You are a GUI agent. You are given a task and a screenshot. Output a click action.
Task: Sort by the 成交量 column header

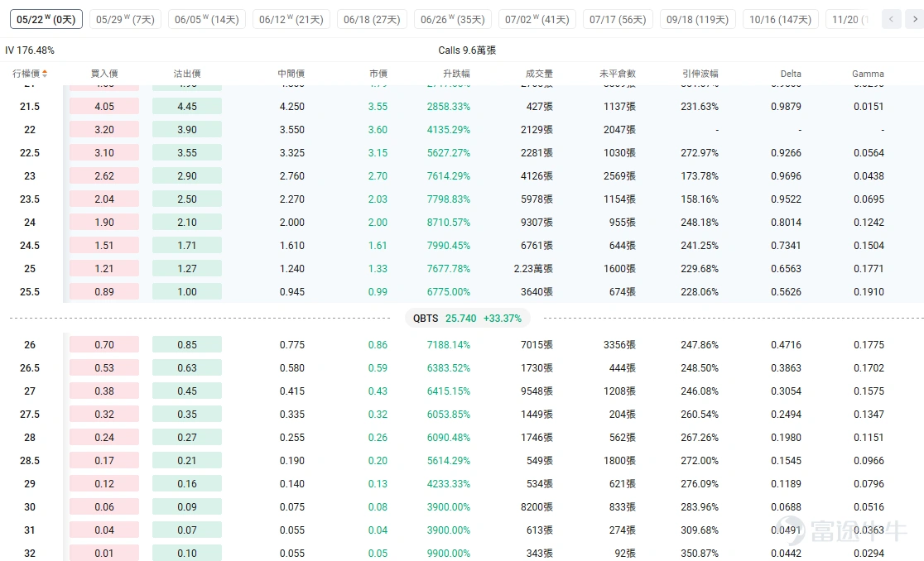539,74
